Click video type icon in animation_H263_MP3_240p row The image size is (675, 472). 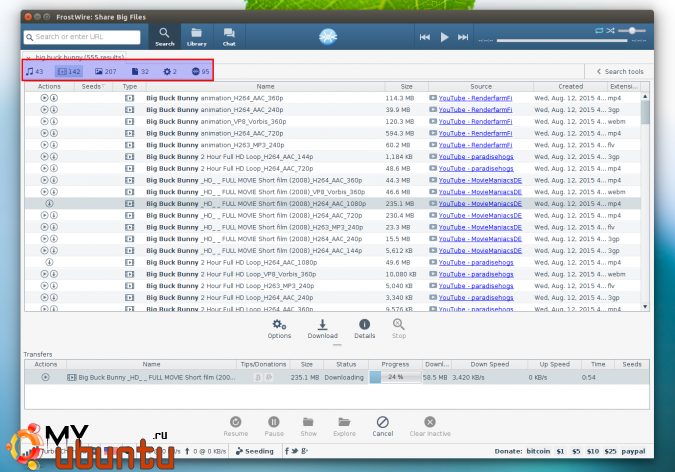[x=130, y=145]
